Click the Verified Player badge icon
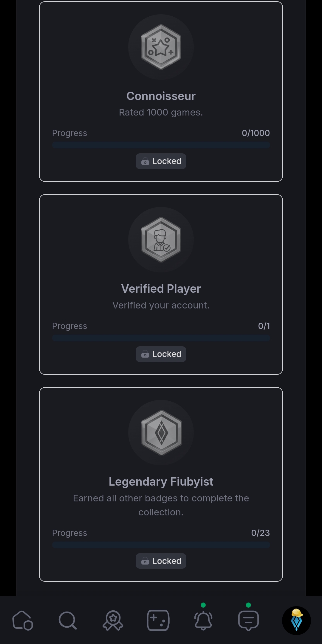Screen dimensions: 322x644 click(x=161, y=240)
